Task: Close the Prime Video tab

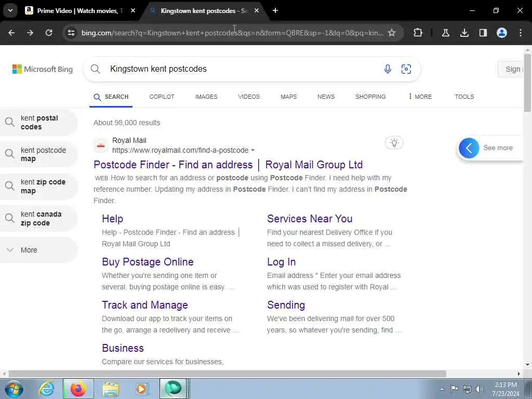Action: tap(133, 10)
